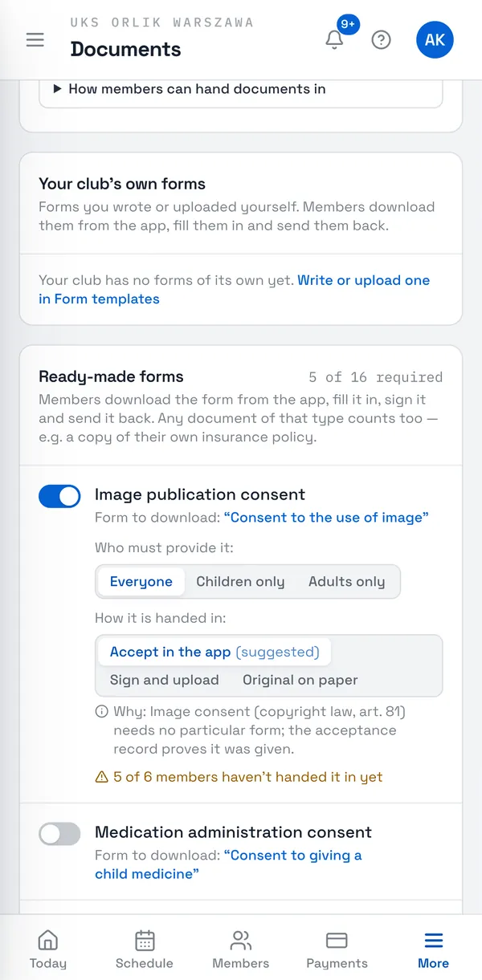Screen dimensions: 482x980
Task: Go to the Schedule tab
Action: [x=145, y=949]
